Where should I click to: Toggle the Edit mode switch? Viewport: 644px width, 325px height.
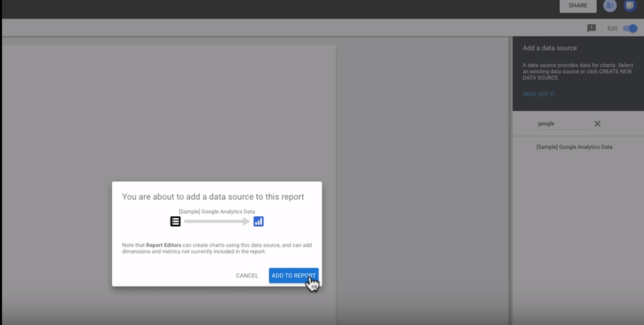point(630,29)
